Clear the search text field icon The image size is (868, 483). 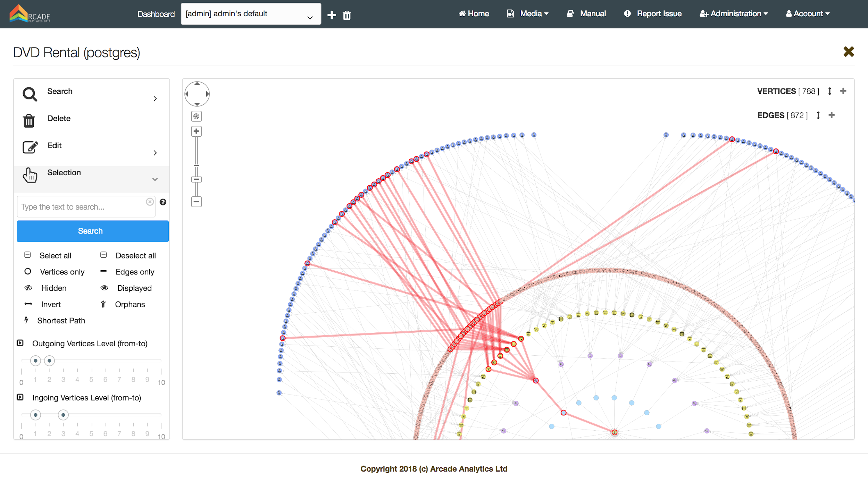pyautogui.click(x=150, y=202)
